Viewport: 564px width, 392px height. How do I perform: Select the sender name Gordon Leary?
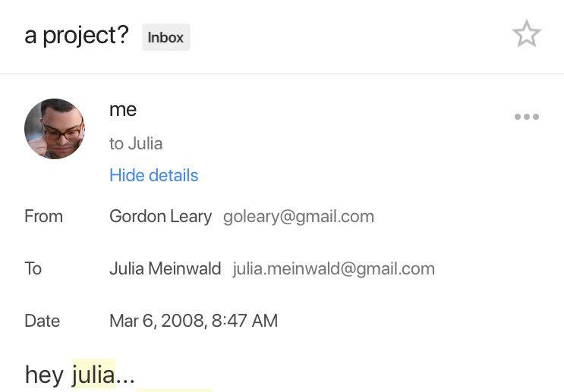point(160,216)
